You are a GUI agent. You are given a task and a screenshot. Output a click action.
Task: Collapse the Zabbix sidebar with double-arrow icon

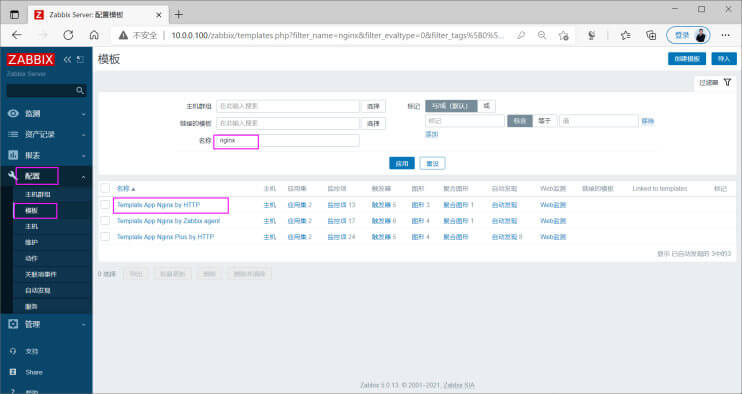[x=67, y=60]
